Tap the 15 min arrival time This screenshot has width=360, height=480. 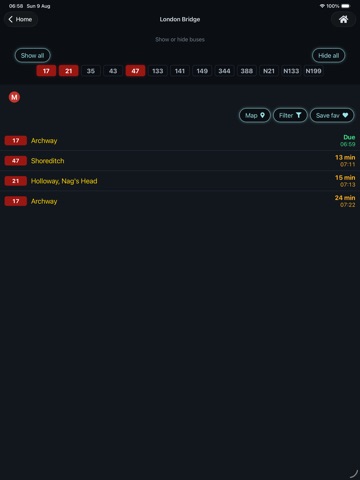point(345,178)
